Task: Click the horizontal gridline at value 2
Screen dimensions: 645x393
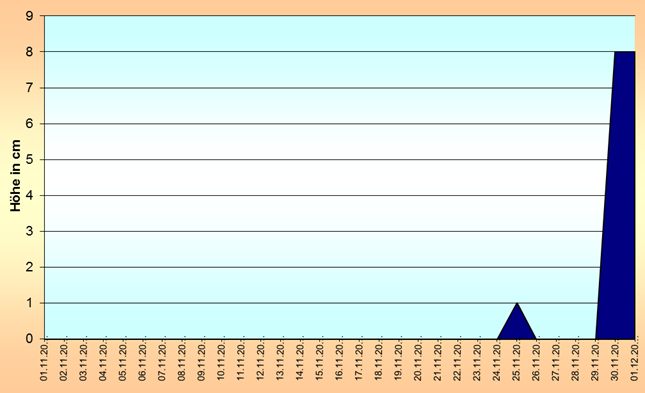Action: (322, 267)
